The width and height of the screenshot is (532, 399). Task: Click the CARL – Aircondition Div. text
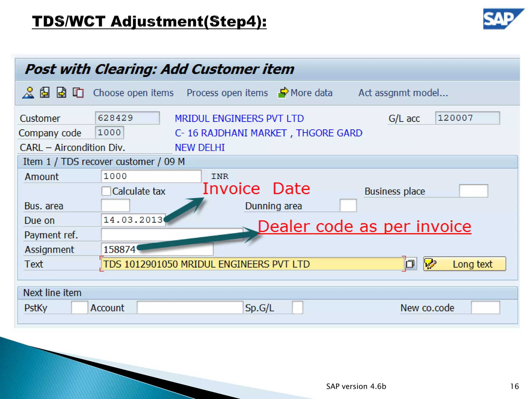(x=72, y=148)
